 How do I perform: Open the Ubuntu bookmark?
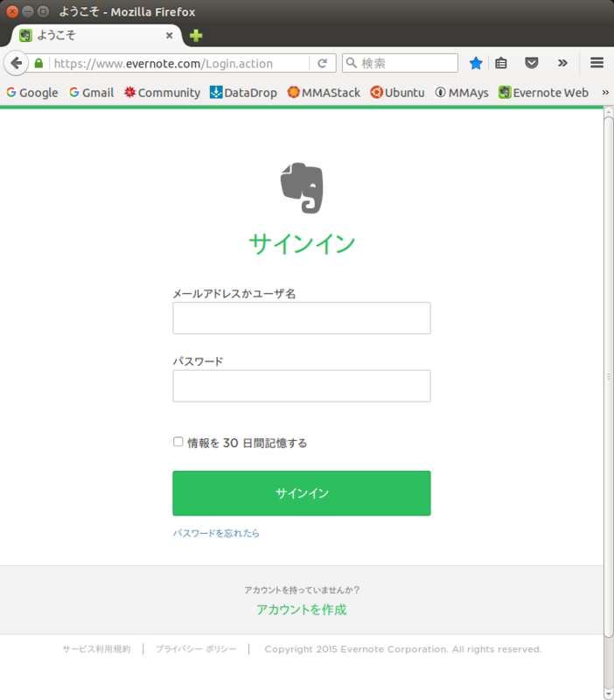tap(397, 93)
